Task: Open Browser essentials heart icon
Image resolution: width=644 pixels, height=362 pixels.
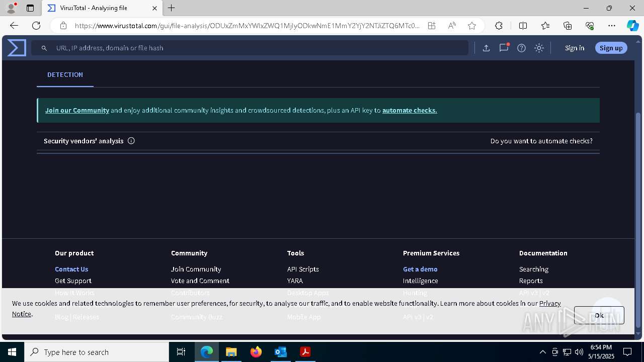Action: pyautogui.click(x=590, y=26)
